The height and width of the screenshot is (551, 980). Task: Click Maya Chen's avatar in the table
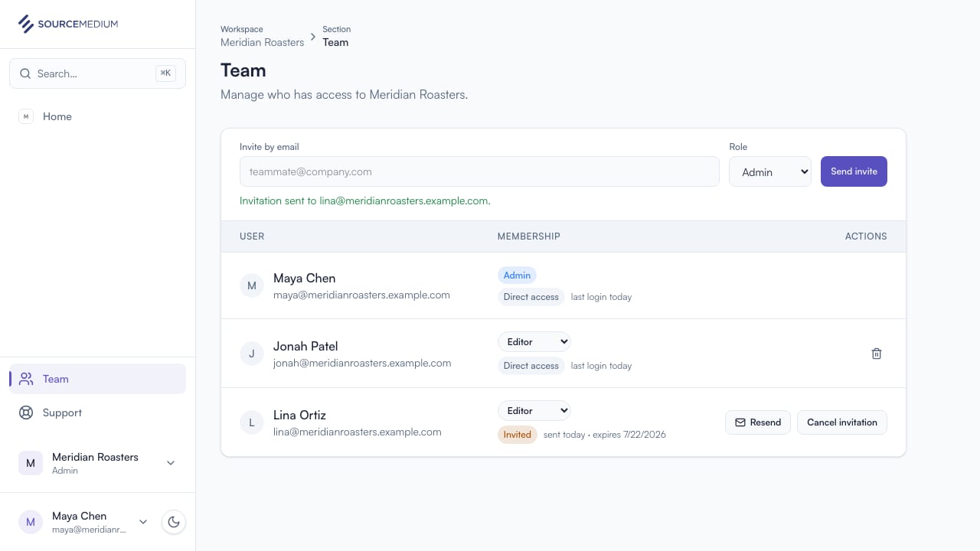(252, 286)
